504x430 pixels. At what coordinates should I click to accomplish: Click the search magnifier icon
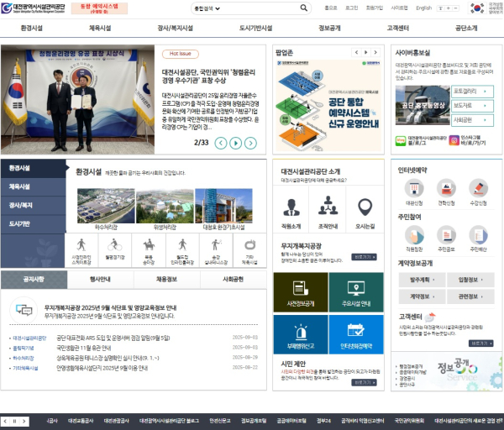tap(303, 8)
